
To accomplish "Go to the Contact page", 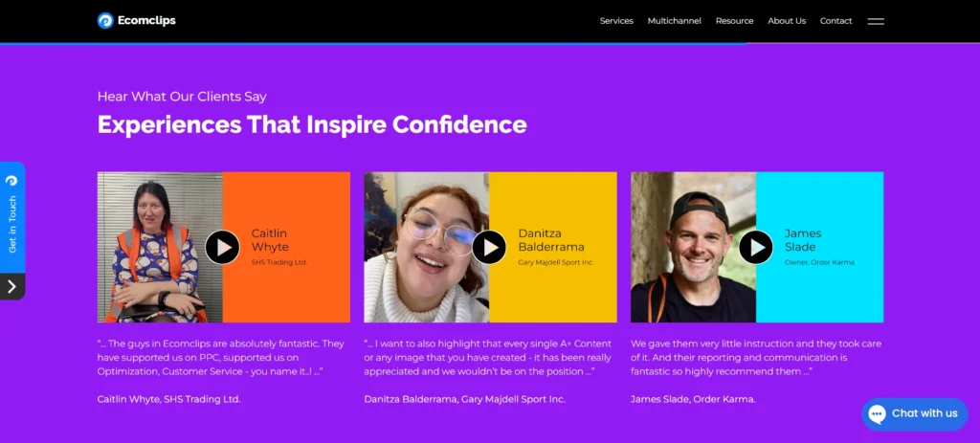I will pos(835,21).
